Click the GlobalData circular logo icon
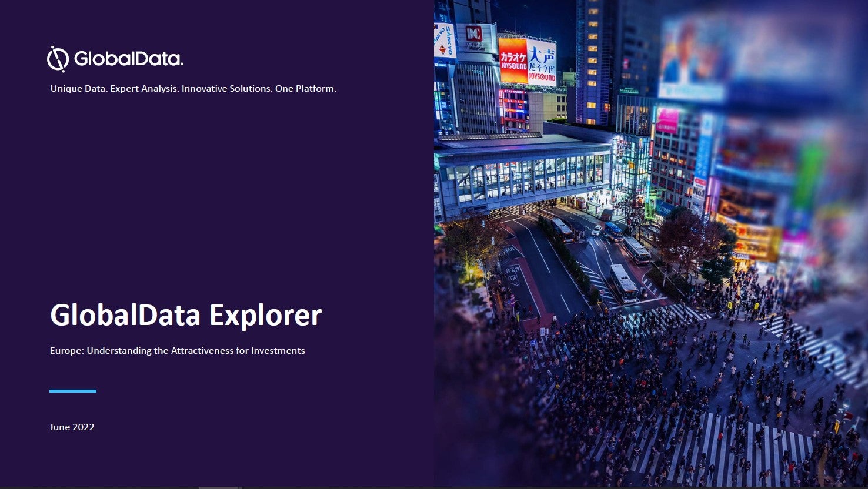This screenshot has height=489, width=868. (58, 59)
